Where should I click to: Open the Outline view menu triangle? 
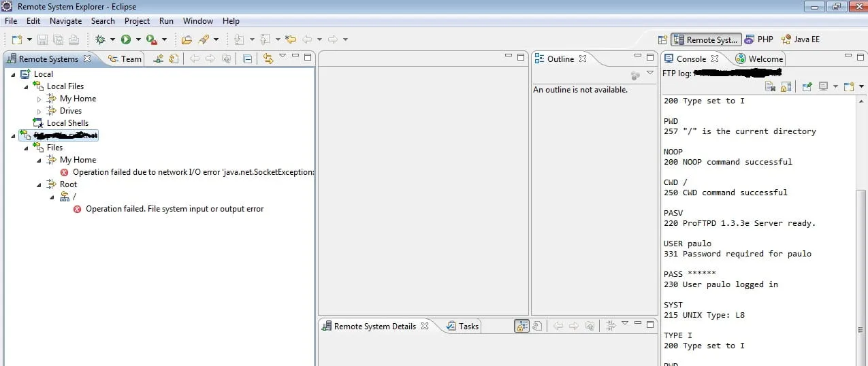(650, 73)
